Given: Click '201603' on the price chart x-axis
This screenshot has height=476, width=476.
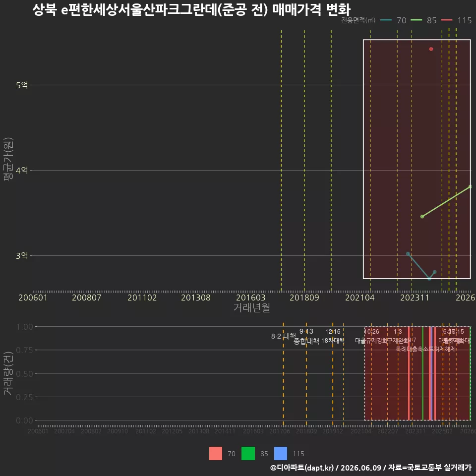Looking at the screenshot, I should [251, 297].
